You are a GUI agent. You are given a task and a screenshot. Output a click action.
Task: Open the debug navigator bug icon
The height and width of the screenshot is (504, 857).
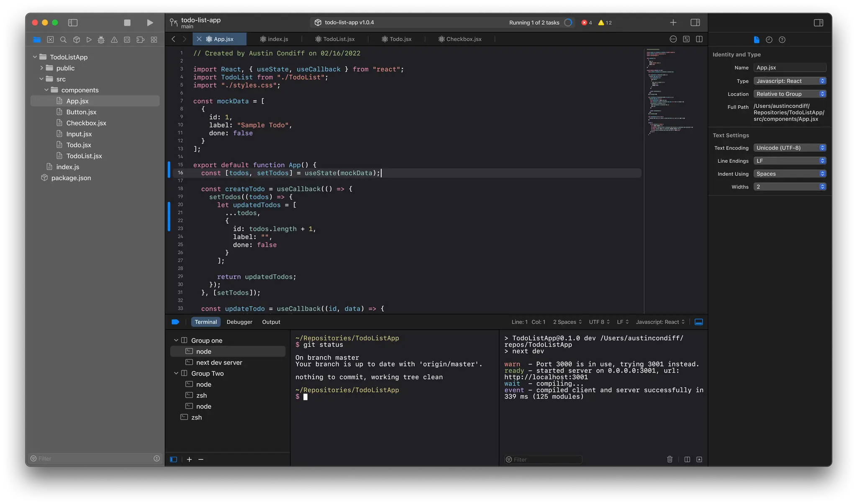point(101,40)
